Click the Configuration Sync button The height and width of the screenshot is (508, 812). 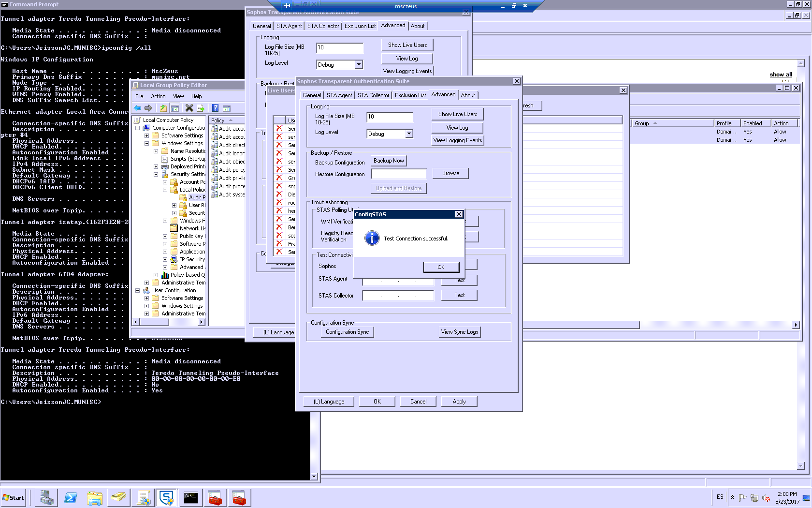(x=347, y=332)
